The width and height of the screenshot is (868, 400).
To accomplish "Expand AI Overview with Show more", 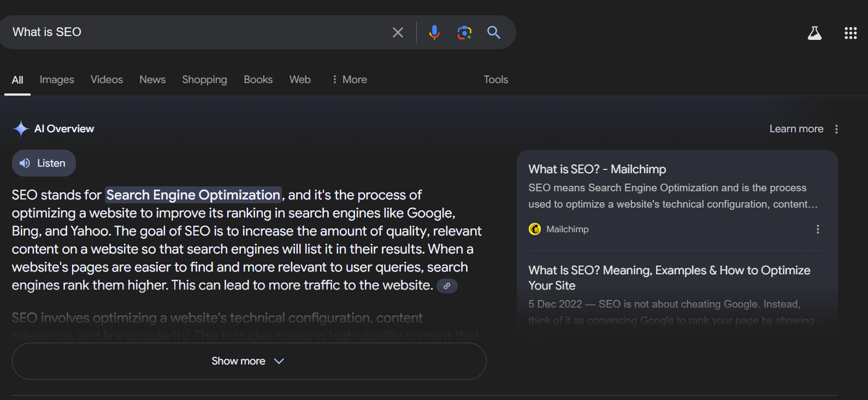I will [249, 361].
